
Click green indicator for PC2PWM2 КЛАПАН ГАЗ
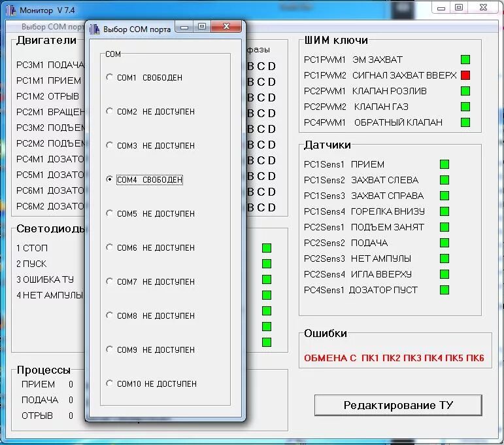[465, 107]
